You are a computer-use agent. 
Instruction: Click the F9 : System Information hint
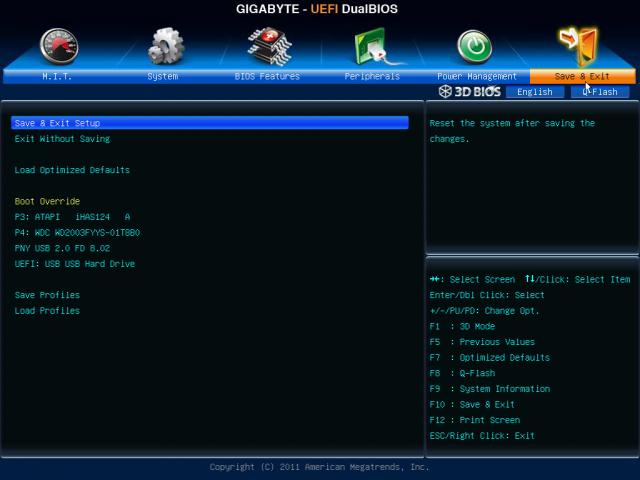click(x=489, y=389)
